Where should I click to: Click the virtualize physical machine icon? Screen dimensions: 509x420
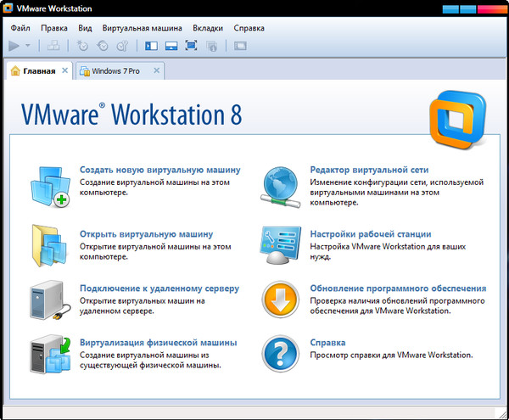coord(50,355)
